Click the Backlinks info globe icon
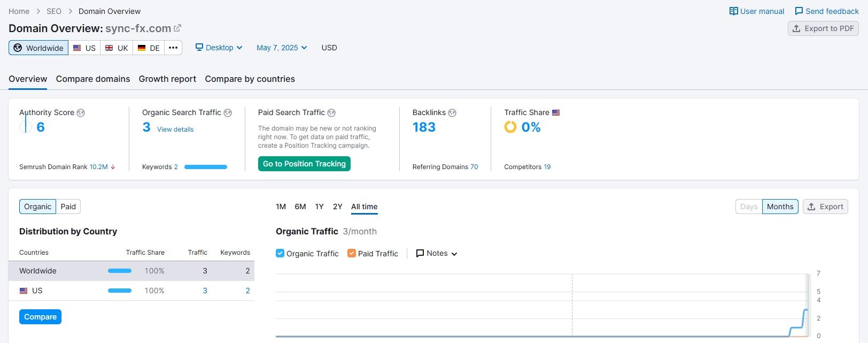The image size is (868, 343). 452,113
